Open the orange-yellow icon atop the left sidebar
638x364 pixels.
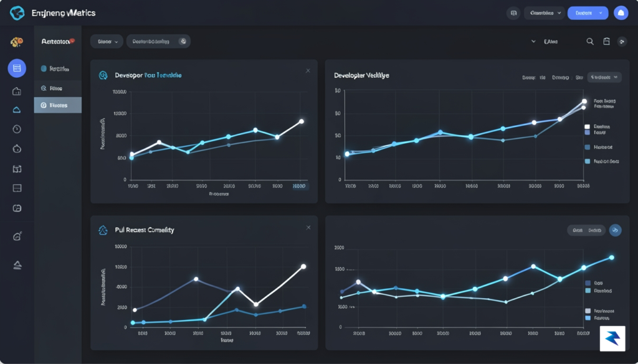point(17,42)
